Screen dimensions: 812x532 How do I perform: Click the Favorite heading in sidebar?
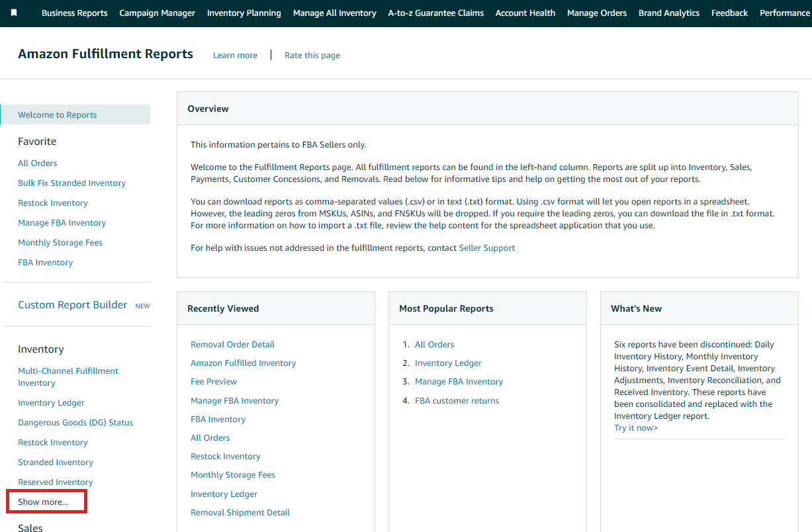pos(37,142)
